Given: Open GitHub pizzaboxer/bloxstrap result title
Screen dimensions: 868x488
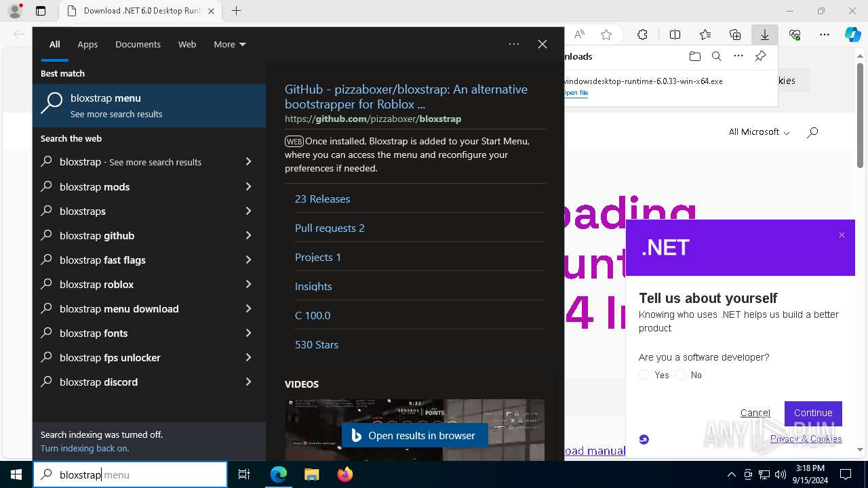Looking at the screenshot, I should click(x=406, y=96).
